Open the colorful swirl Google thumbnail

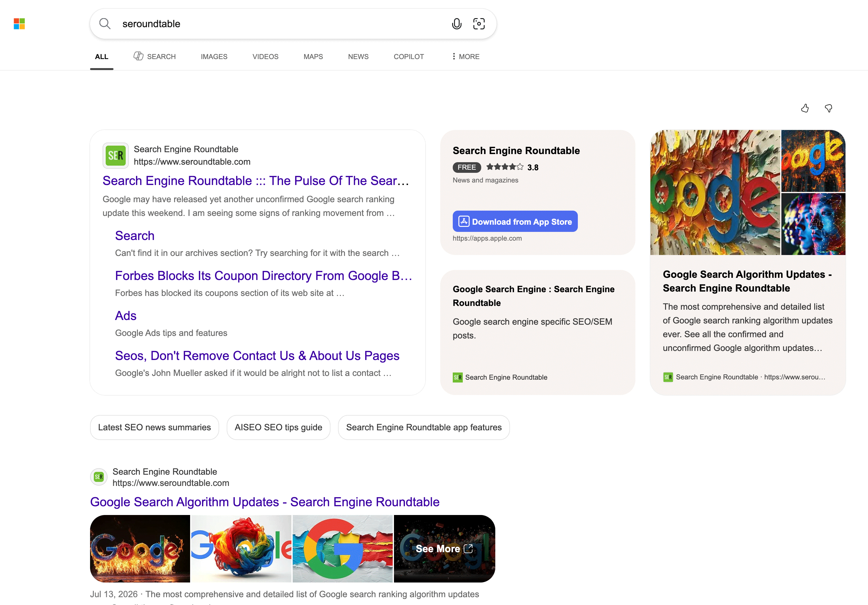pyautogui.click(x=241, y=549)
